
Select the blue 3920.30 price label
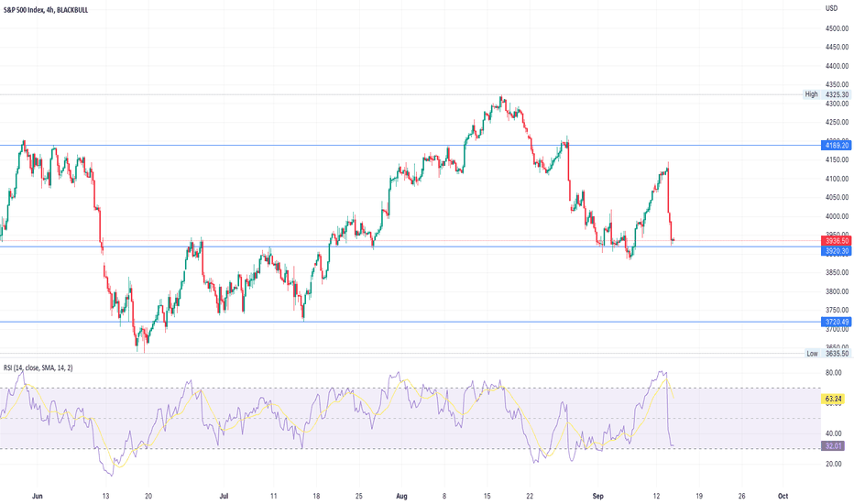pyautogui.click(x=837, y=251)
